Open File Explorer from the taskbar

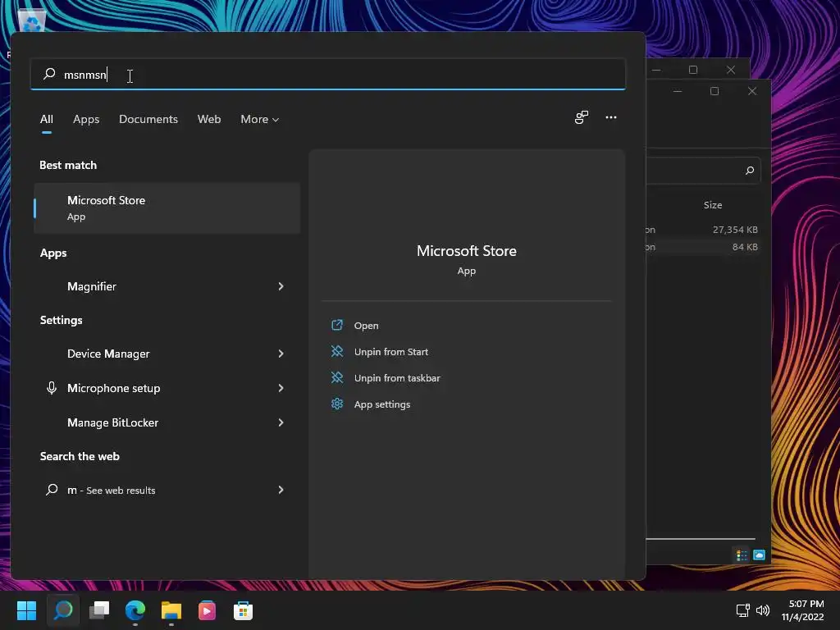point(171,610)
